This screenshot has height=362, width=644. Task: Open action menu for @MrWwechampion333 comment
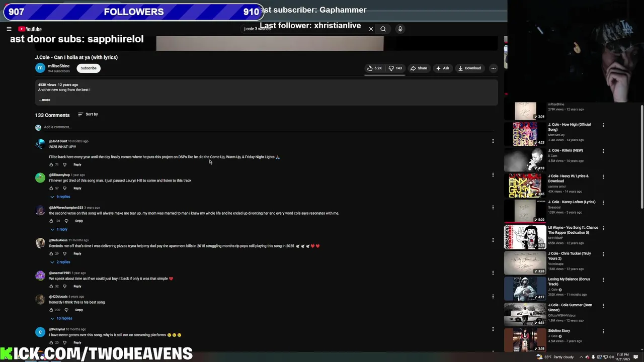tap(493, 208)
